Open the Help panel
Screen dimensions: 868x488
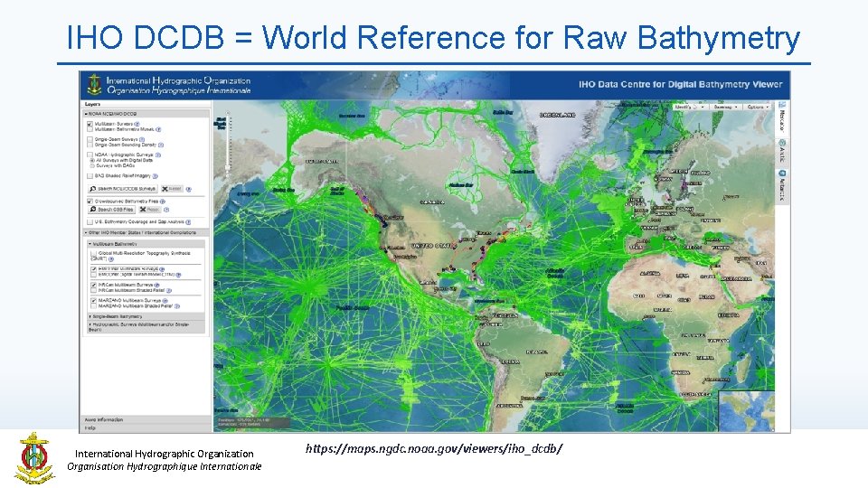tap(146, 427)
